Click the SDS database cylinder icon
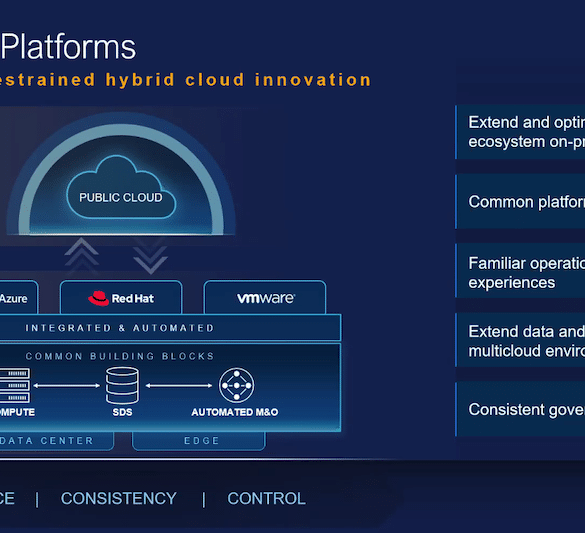The height and width of the screenshot is (533, 585). (x=122, y=385)
